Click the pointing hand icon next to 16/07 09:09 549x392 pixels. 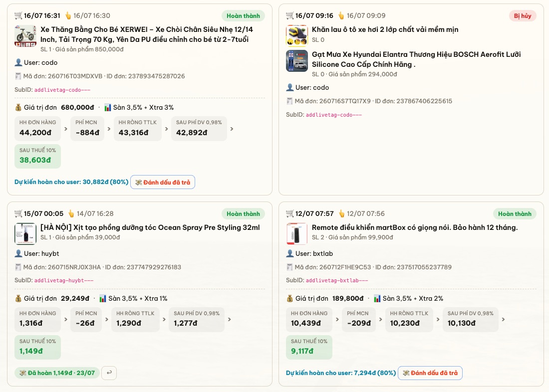tap(341, 16)
